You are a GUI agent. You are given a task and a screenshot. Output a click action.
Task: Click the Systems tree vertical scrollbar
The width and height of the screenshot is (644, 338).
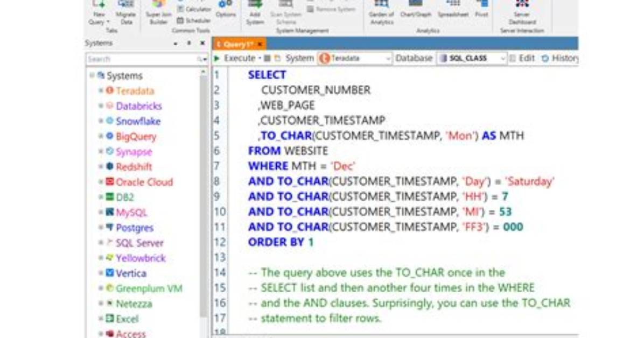point(204,197)
